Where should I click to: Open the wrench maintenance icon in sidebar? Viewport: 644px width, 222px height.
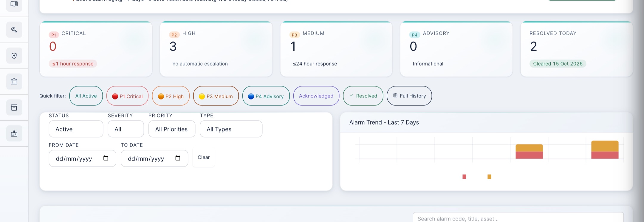click(14, 30)
